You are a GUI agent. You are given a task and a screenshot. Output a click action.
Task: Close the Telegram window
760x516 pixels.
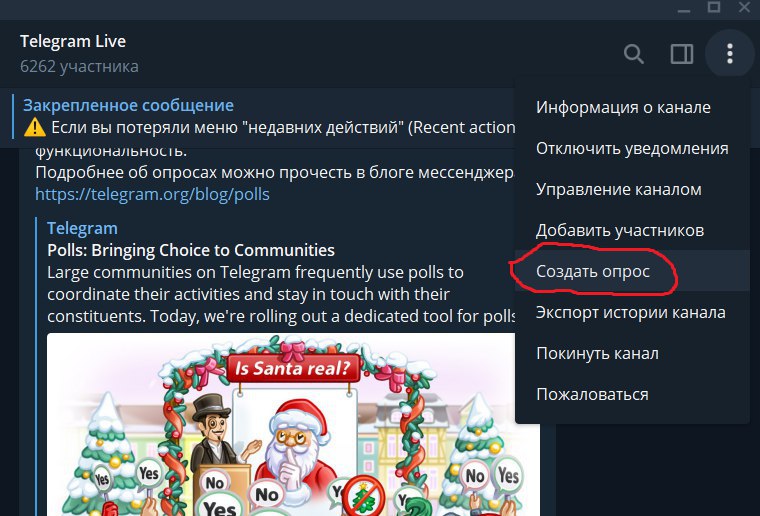744,7
